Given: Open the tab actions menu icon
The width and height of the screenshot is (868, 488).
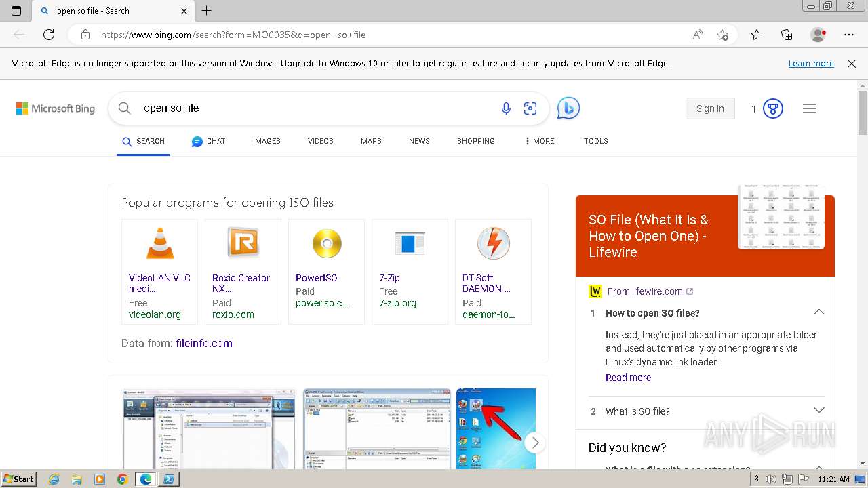Looking at the screenshot, I should click(x=16, y=11).
